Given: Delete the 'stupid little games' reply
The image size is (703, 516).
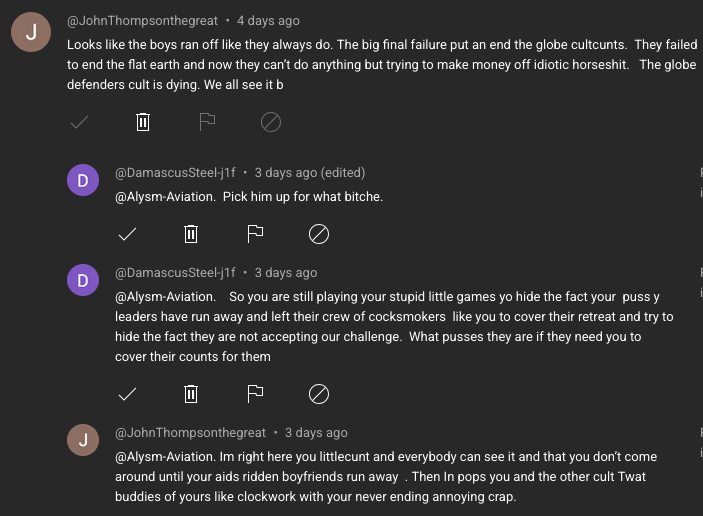Looking at the screenshot, I should [191, 394].
